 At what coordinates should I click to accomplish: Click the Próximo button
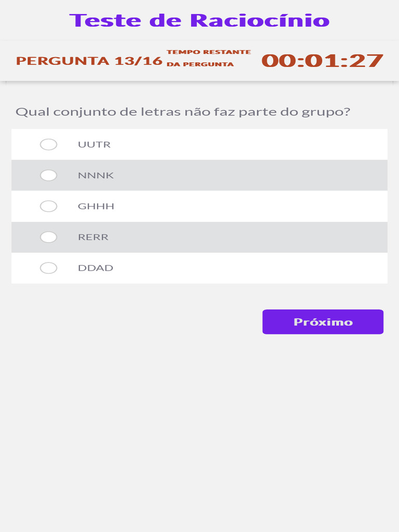[x=323, y=322]
